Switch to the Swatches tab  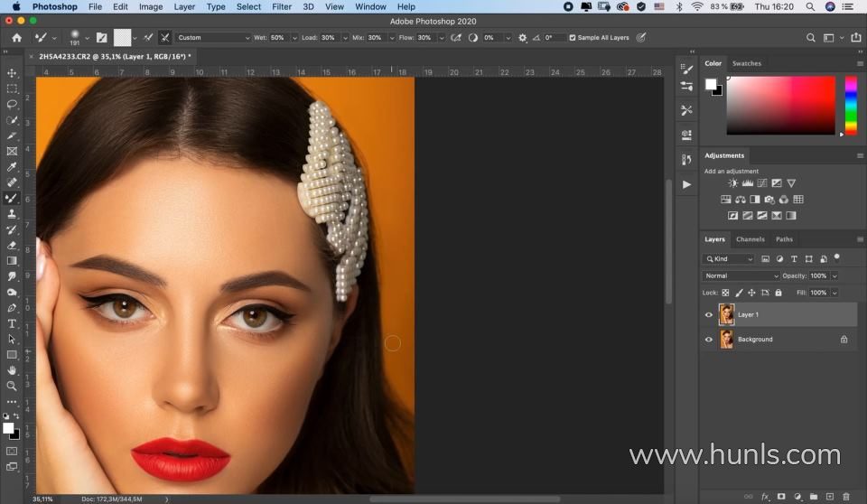tap(746, 63)
